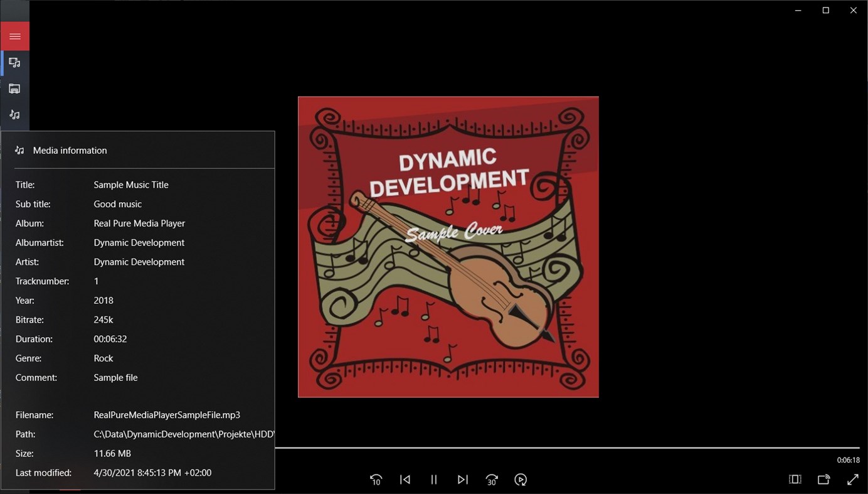Jump to the previous track

coord(405,479)
